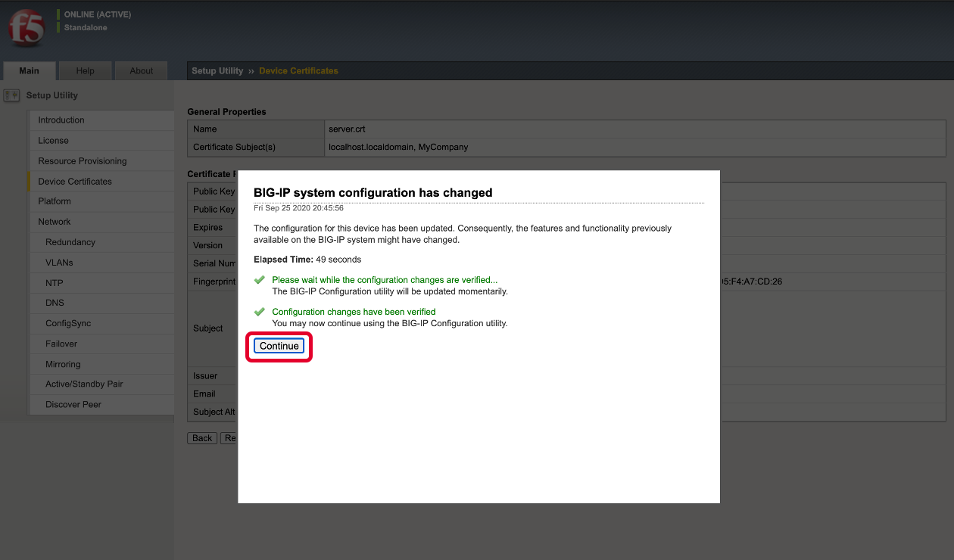Click the green checkmark beside 'Please wait' message

click(259, 280)
